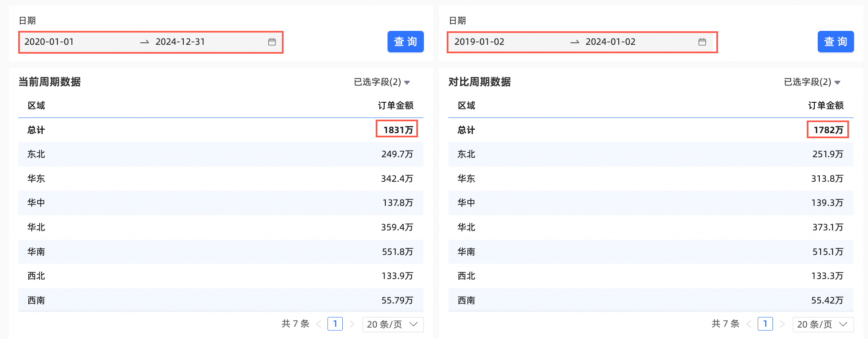Screen dimensions: 868x339
Task: Select 西北 row in 对比周期数据 table
Action: click(x=651, y=276)
